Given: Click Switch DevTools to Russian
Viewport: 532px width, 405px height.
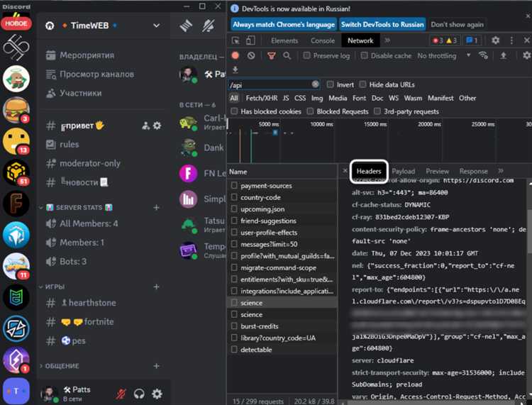Looking at the screenshot, I should click(382, 24).
